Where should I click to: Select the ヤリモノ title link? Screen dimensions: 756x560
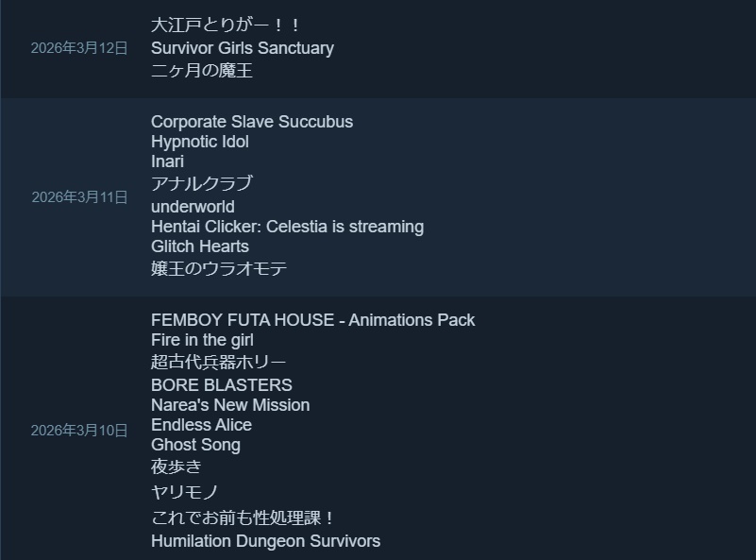pos(185,492)
